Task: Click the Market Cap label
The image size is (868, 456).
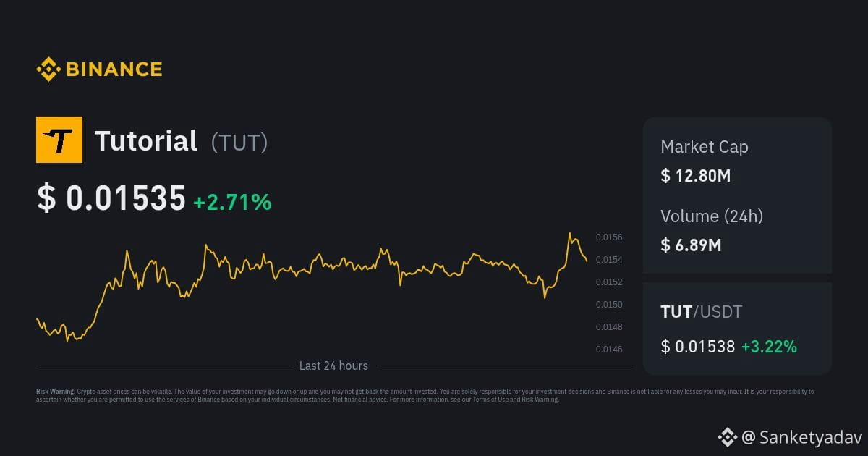Action: (x=705, y=147)
